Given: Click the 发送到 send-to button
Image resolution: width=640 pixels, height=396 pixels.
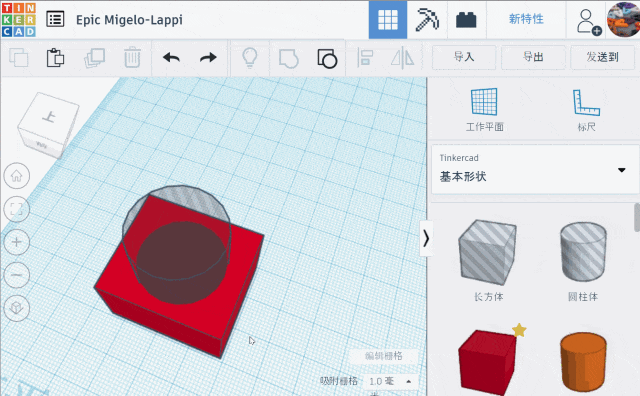Looking at the screenshot, I should (x=602, y=57).
